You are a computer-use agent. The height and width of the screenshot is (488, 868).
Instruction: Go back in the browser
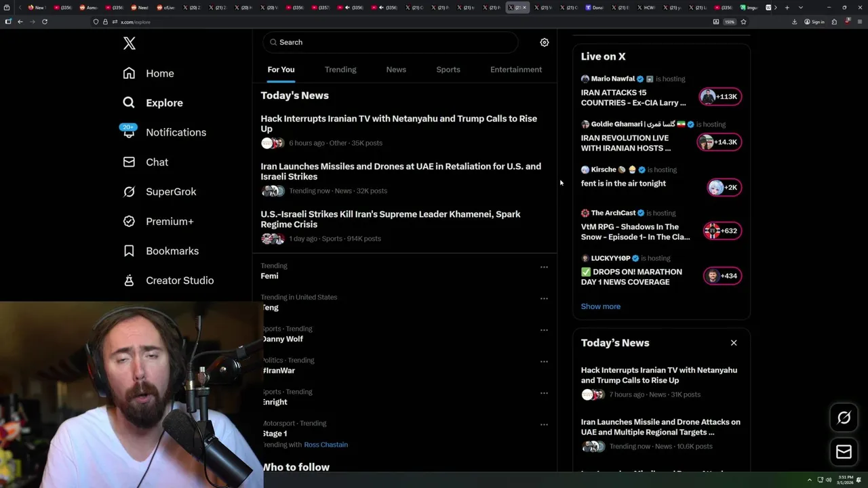[20, 22]
